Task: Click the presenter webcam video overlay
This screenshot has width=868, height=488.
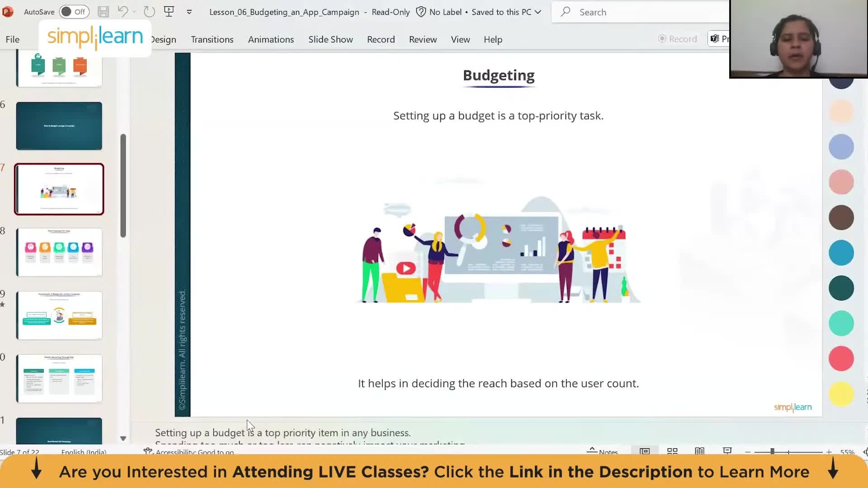Action: point(798,39)
